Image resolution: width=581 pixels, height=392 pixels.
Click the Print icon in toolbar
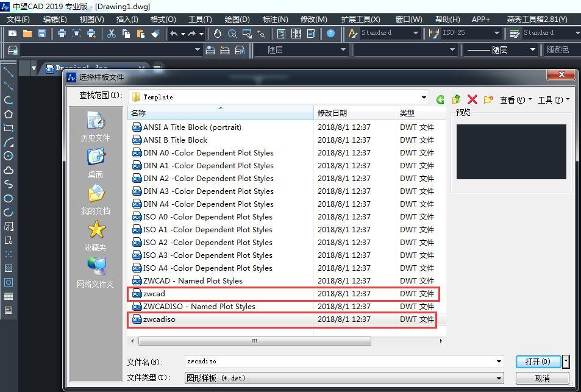pos(62,34)
